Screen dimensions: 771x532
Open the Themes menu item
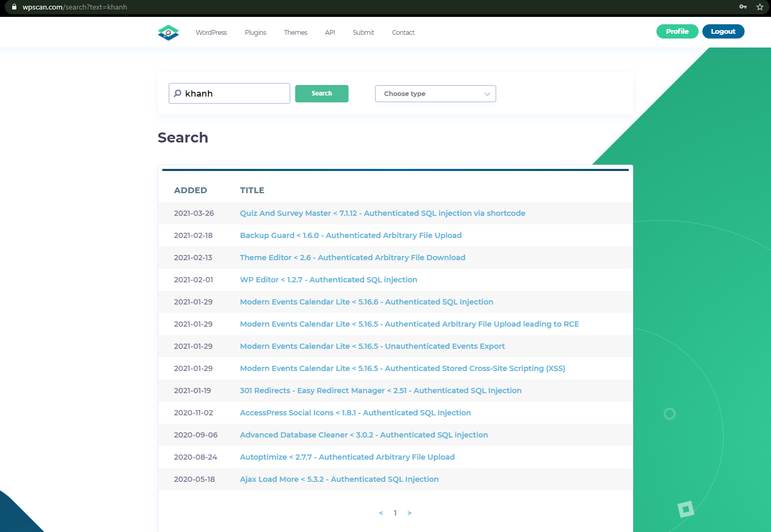click(x=296, y=33)
